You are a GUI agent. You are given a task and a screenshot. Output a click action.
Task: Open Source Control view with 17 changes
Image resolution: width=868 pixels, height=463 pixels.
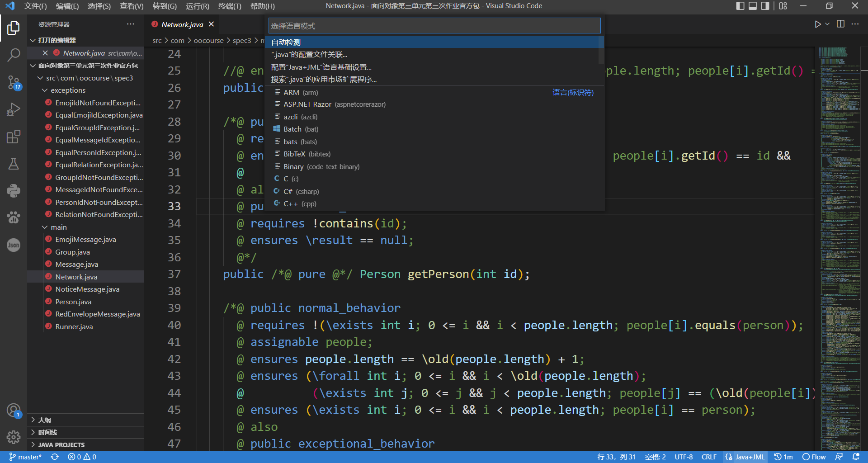click(x=14, y=82)
